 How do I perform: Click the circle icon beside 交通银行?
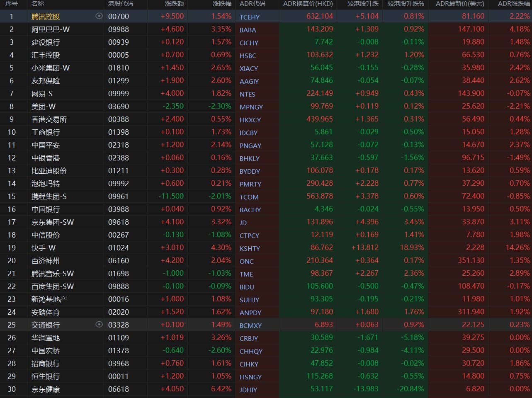(99, 325)
